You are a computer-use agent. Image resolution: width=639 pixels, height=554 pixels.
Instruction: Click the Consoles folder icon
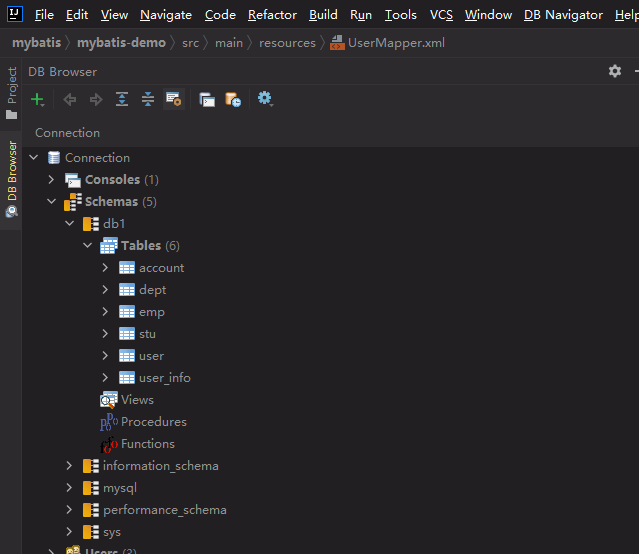coord(73,180)
